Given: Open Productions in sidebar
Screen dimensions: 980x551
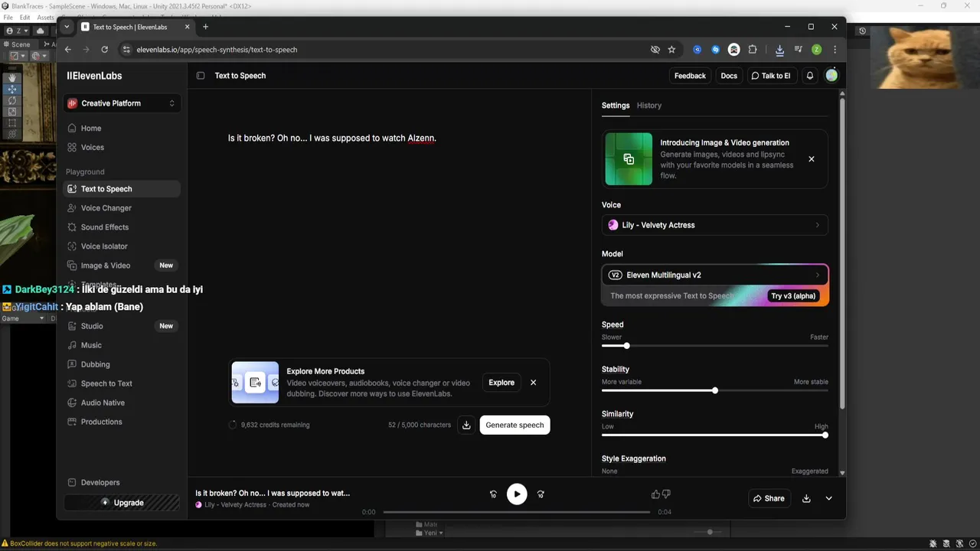Looking at the screenshot, I should pos(122,422).
